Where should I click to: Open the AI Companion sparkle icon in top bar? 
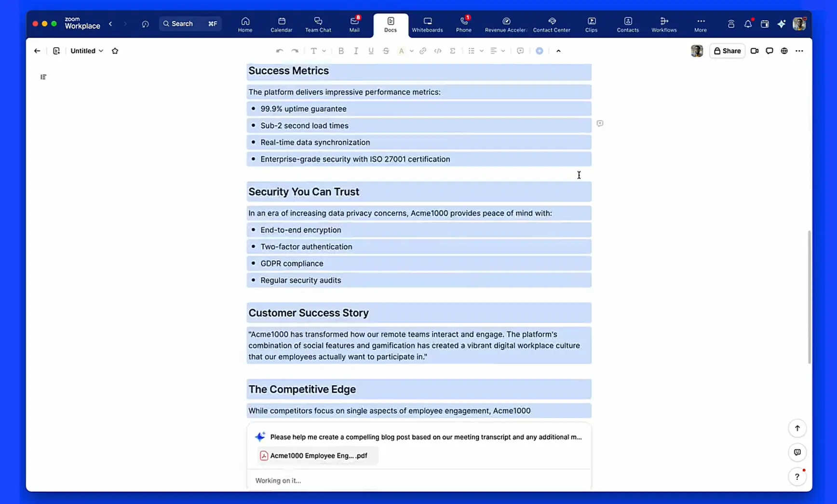(782, 24)
